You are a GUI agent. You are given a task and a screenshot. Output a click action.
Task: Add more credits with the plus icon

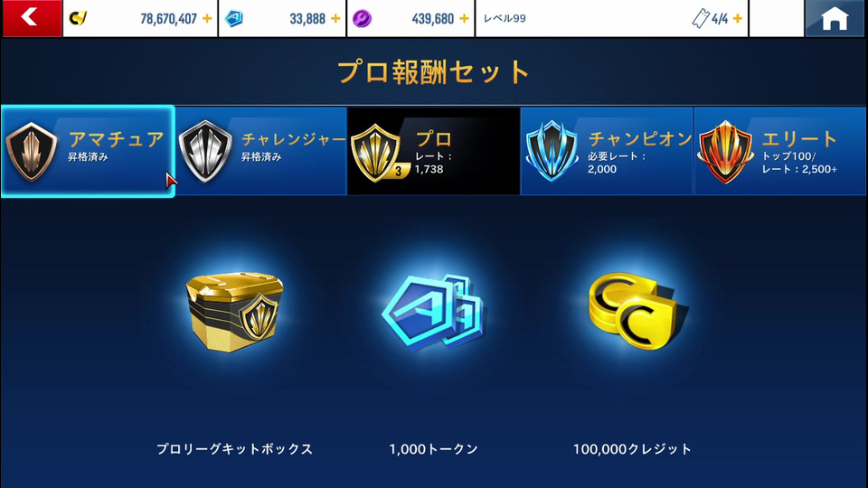click(207, 19)
